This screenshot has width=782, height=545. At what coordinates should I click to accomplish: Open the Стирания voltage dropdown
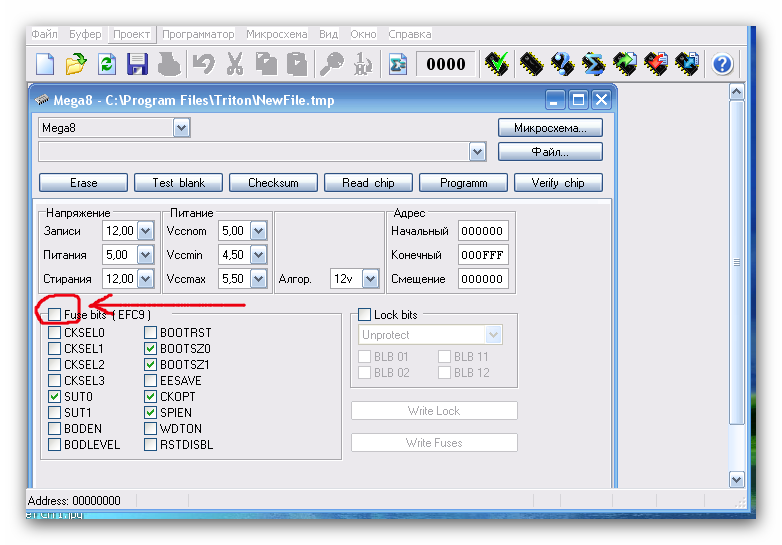point(145,279)
